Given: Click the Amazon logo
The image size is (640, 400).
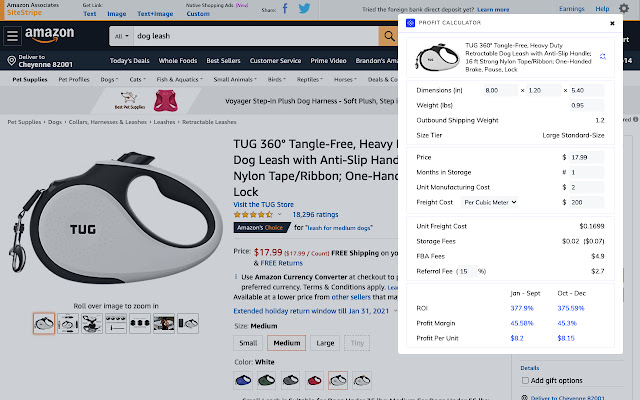Looking at the screenshot, I should click(50, 37).
